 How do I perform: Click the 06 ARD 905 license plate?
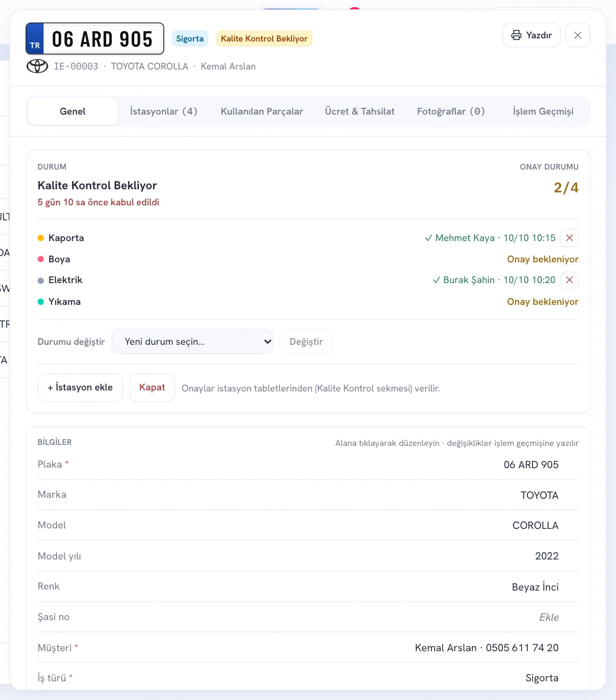[95, 39]
